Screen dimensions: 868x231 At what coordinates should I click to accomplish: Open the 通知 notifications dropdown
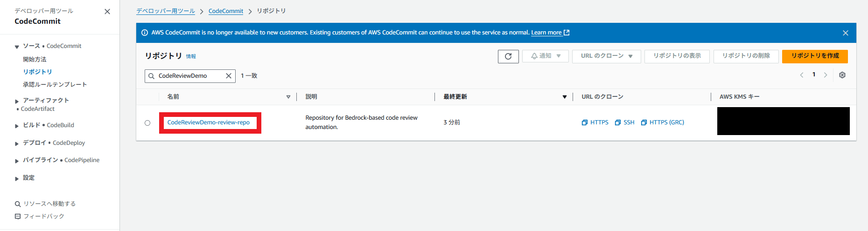[546, 56]
